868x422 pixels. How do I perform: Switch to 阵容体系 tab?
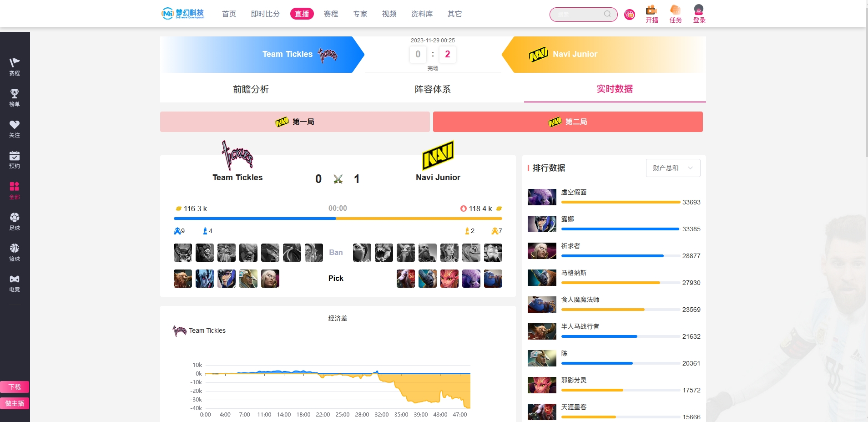coord(433,89)
